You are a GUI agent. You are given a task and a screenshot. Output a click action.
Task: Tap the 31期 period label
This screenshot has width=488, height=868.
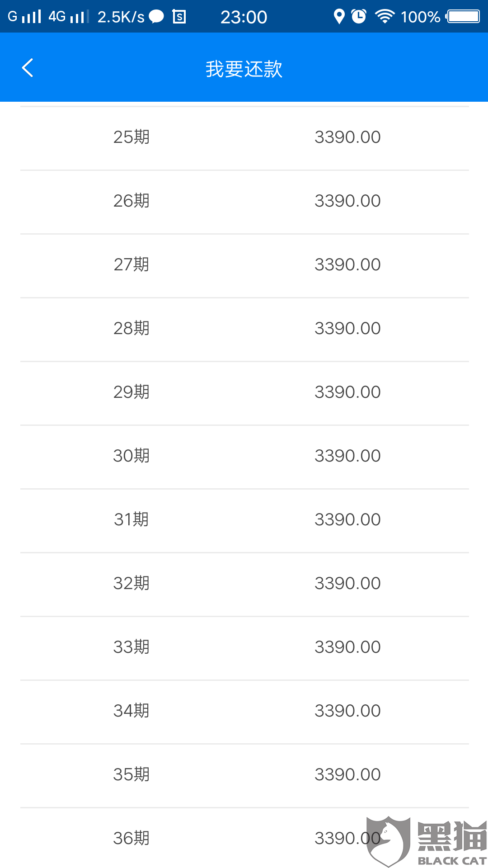131,520
